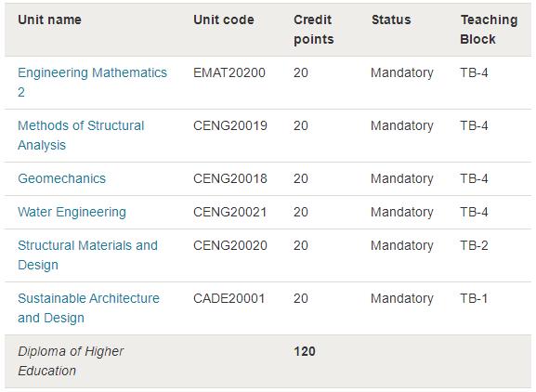Open the Water Engineering unit page
536x392 pixels.
click(72, 212)
